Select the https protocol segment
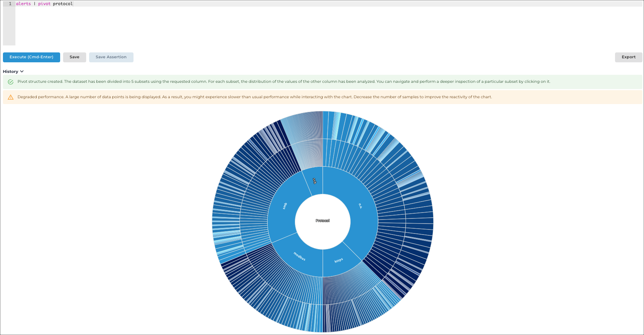Screen dimensions: 644x335 (339, 260)
